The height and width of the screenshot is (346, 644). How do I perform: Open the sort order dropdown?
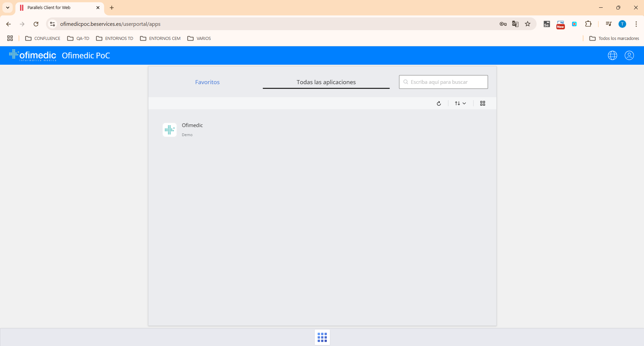tap(460, 103)
